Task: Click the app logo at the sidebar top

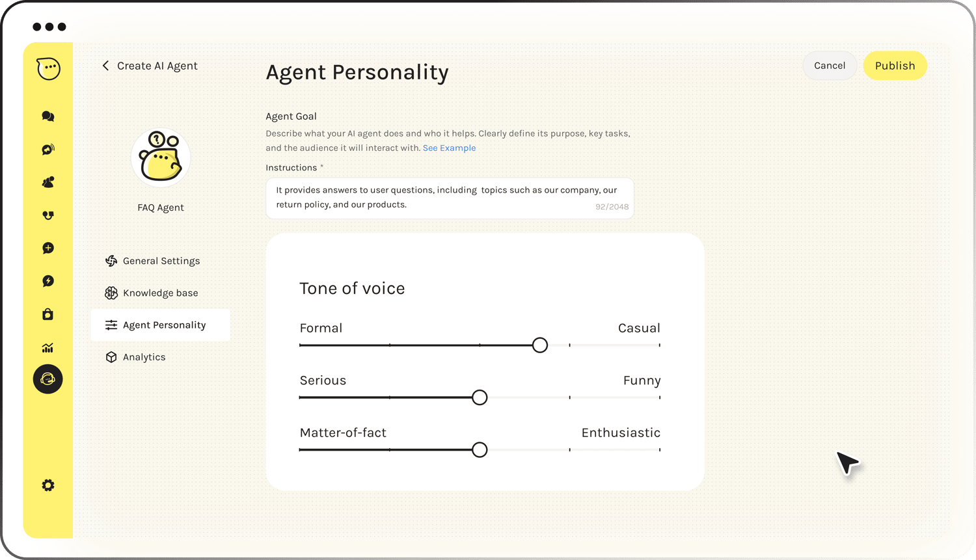Action: (x=47, y=68)
